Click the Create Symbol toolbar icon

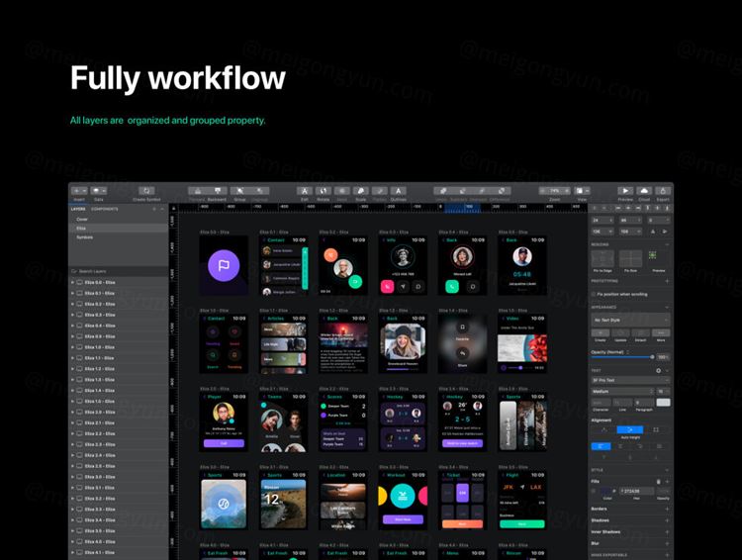coord(146,190)
